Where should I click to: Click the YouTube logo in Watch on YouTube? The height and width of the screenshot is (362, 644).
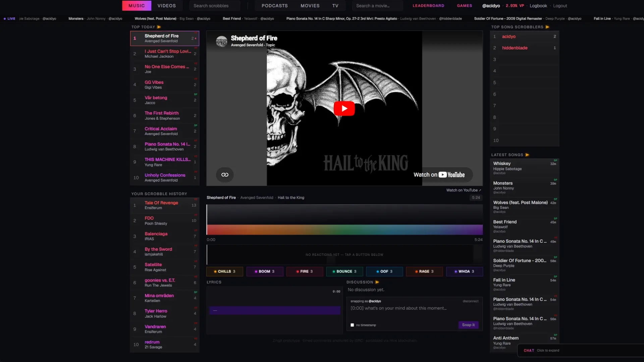coord(451,175)
